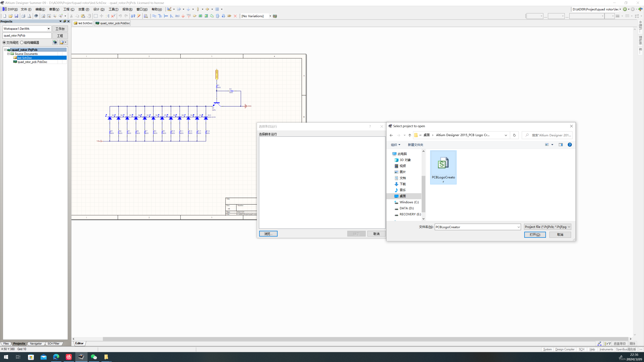The height and width of the screenshot is (362, 644).
Task: Select the PCBLogoCreator file thumbnail
Action: (x=443, y=167)
